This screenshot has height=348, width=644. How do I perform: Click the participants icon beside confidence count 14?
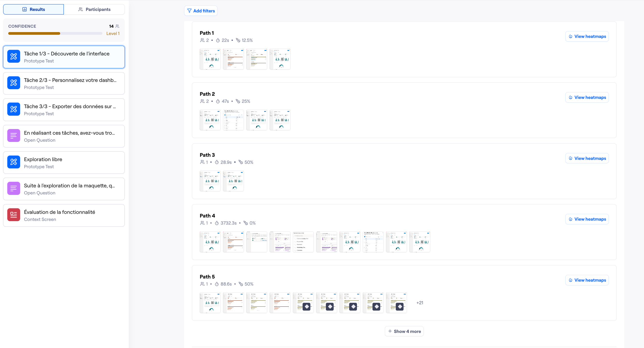[117, 26]
